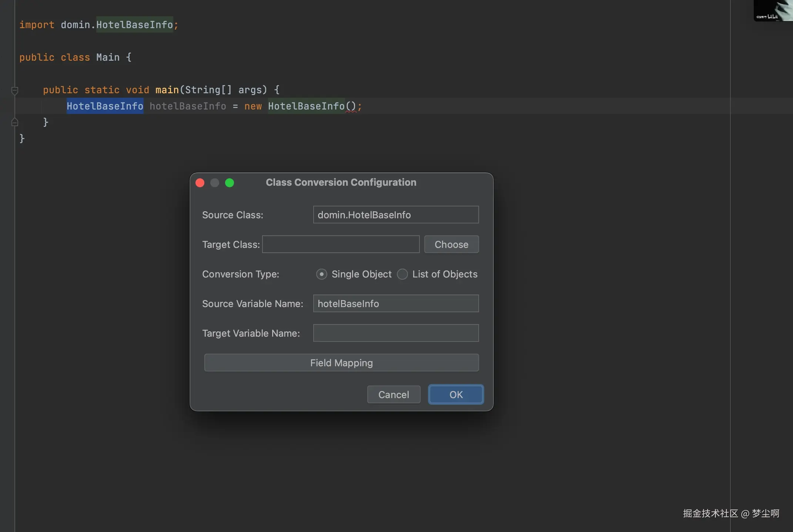Click the main method end fold marker
Screen dimensions: 793x532
click(15, 122)
